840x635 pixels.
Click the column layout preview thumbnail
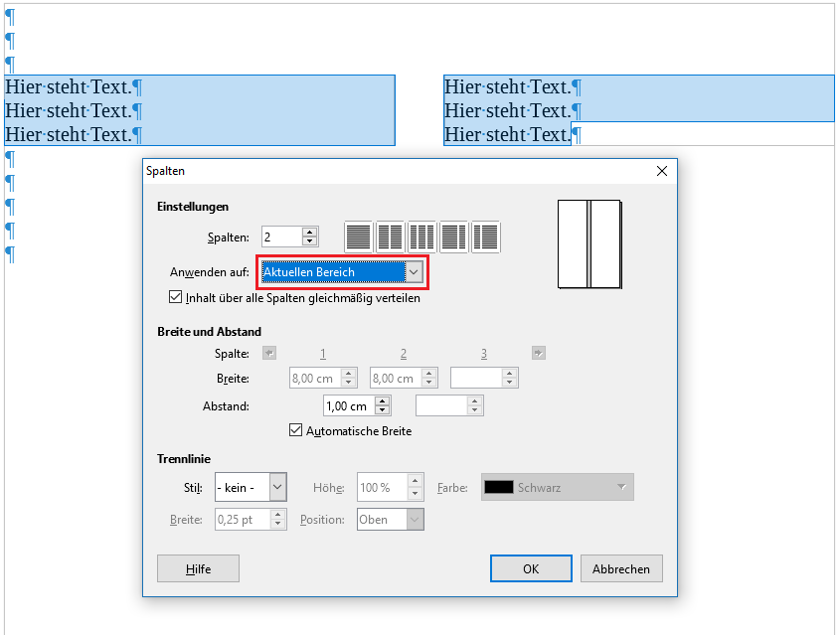(x=589, y=244)
